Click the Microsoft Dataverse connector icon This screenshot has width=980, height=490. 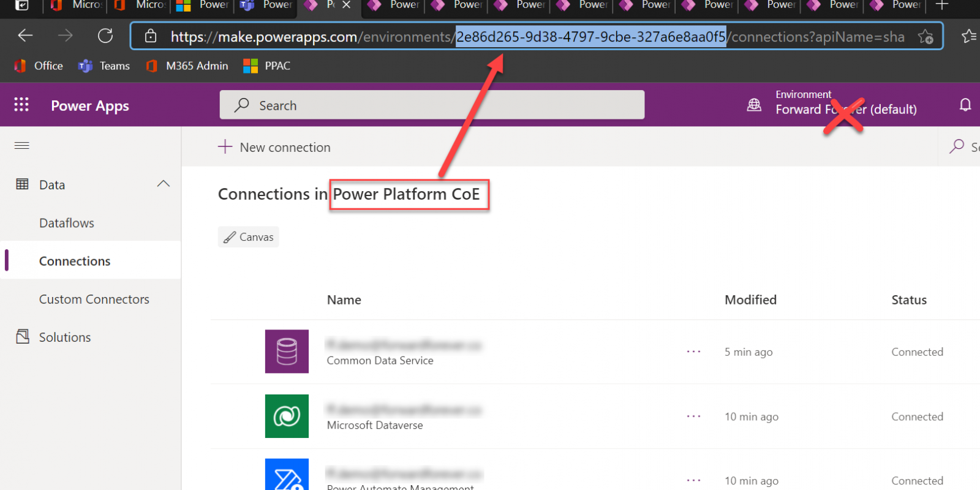(x=287, y=416)
